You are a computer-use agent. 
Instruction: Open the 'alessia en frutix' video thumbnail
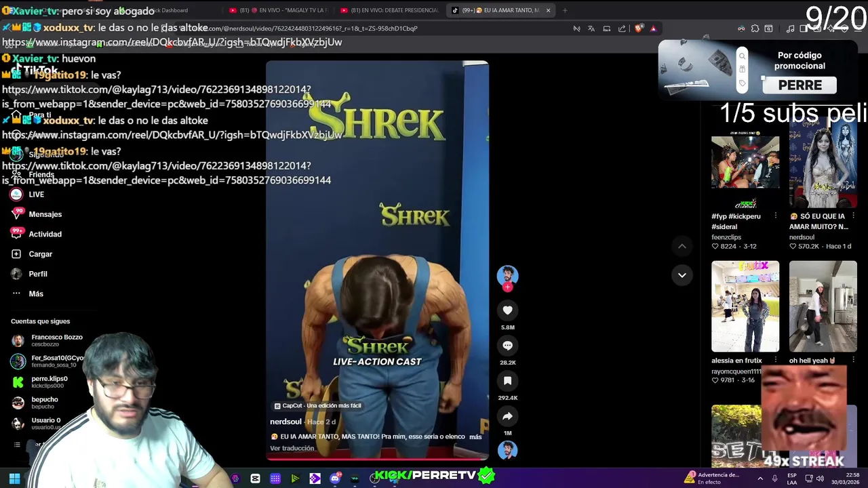745,306
